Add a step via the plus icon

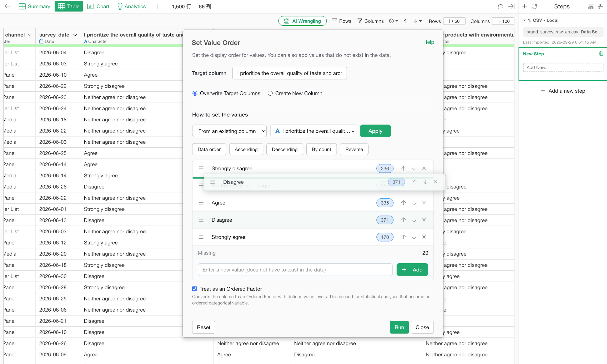(524, 6)
